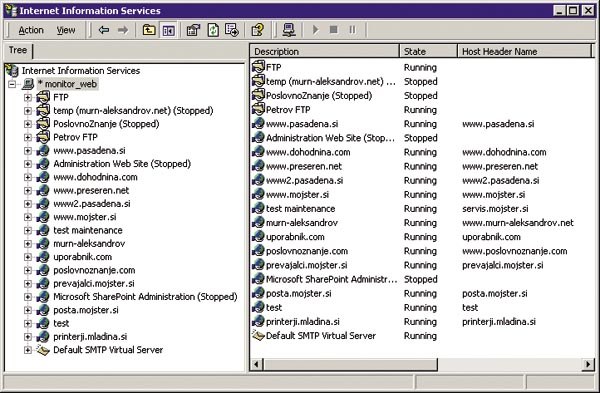The height and width of the screenshot is (393, 600).
Task: Click the Refresh toolbar icon
Action: (213, 30)
